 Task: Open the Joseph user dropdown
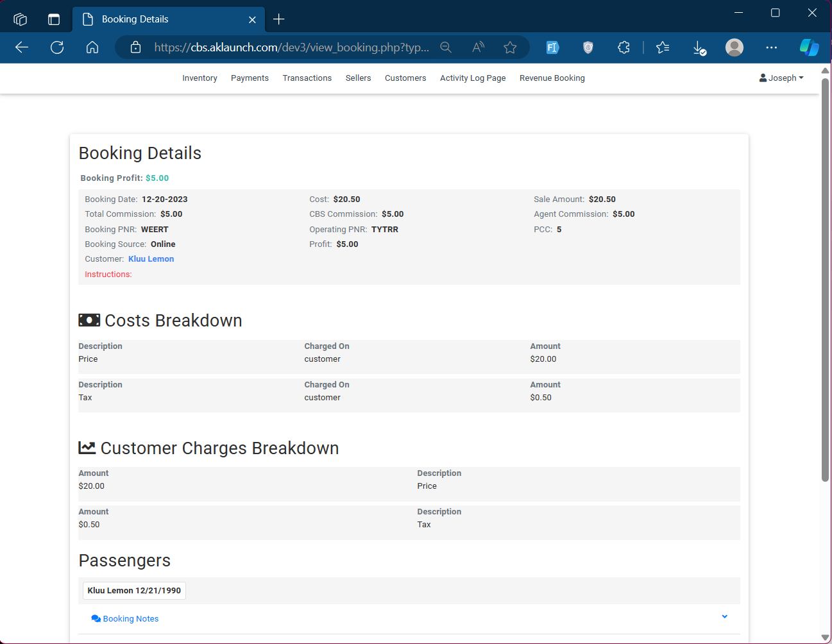pyautogui.click(x=781, y=78)
